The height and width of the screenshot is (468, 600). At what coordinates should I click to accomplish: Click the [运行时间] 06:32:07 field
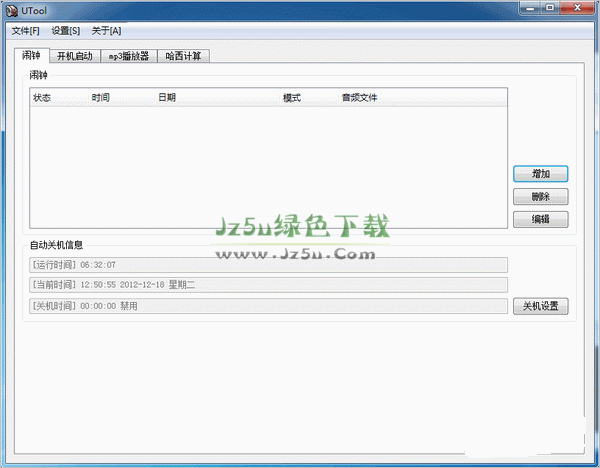click(269, 265)
